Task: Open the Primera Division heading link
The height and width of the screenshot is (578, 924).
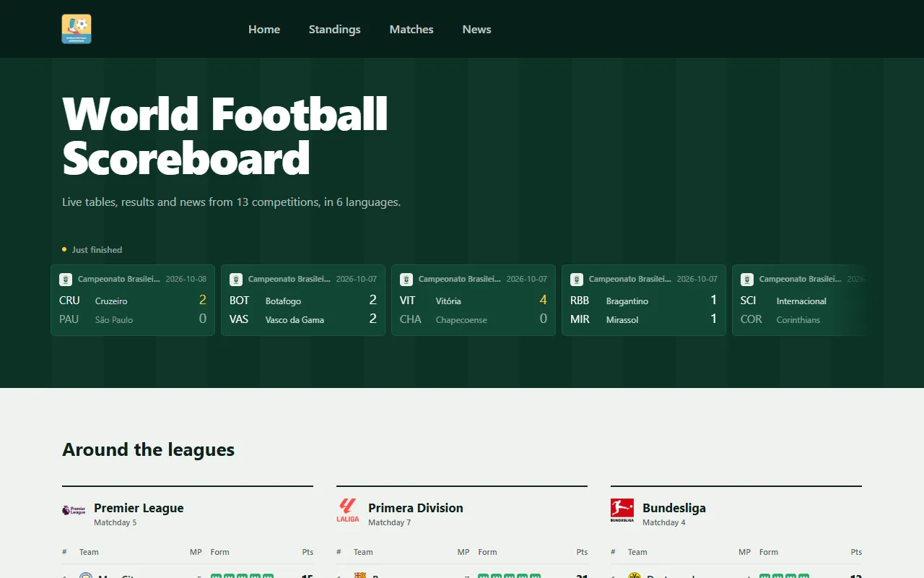Action: (x=416, y=508)
